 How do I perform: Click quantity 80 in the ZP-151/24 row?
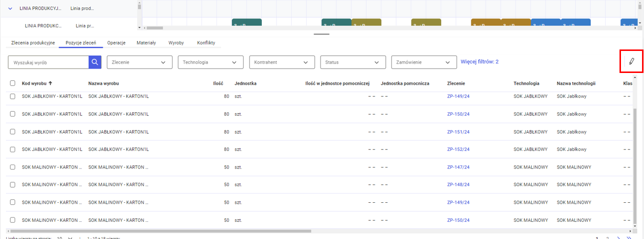226,132
